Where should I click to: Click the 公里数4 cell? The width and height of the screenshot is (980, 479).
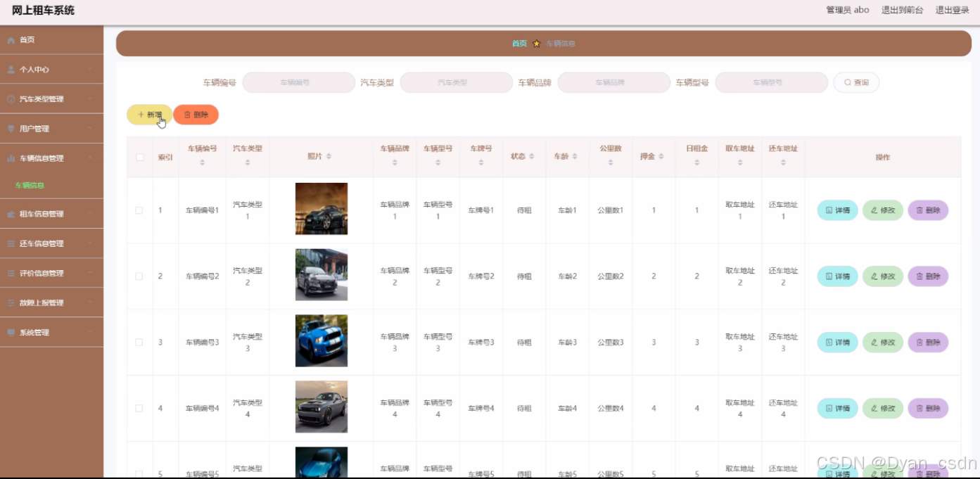611,408
